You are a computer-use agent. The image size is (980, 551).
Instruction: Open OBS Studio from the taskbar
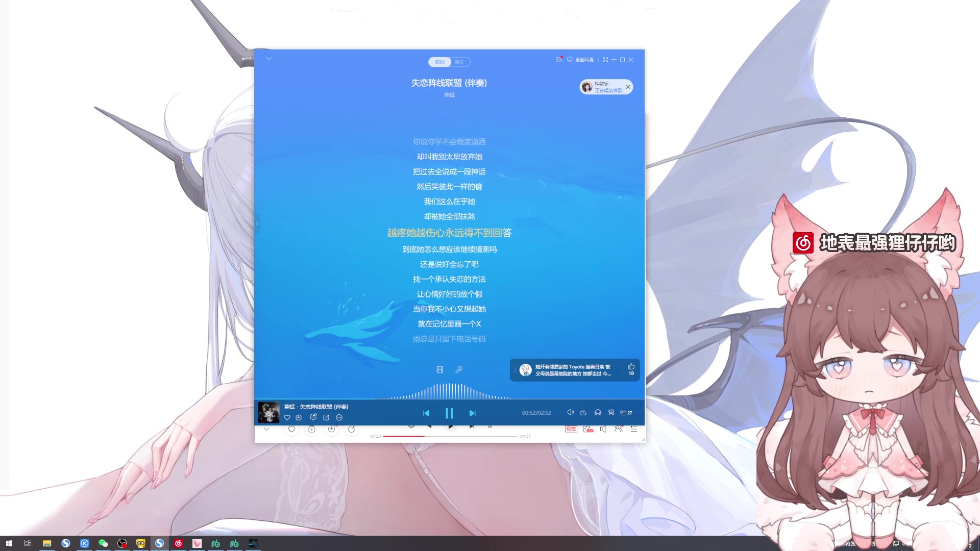122,543
